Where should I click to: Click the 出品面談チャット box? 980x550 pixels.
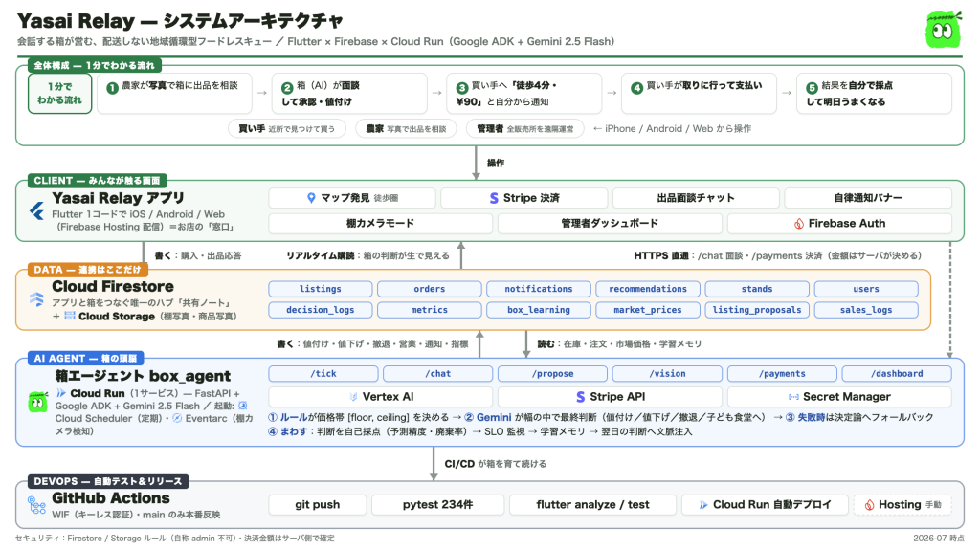pyautogui.click(x=696, y=198)
